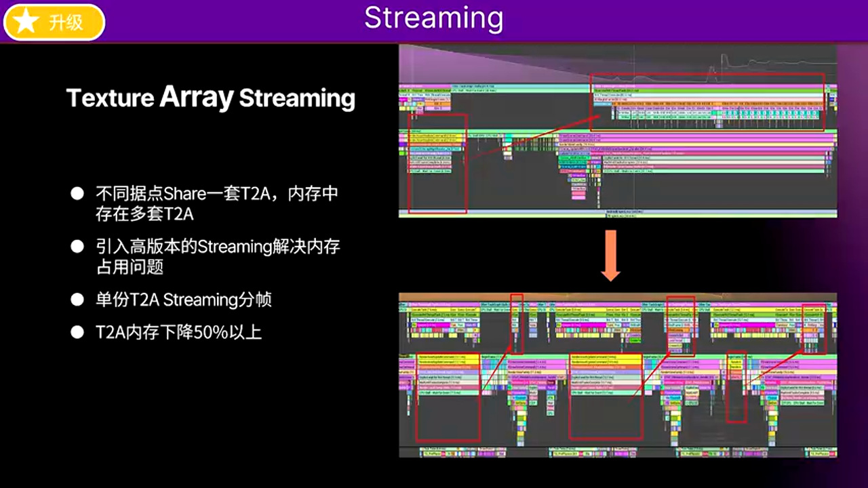Click the leftmost large red box in bottom profiler

448,396
